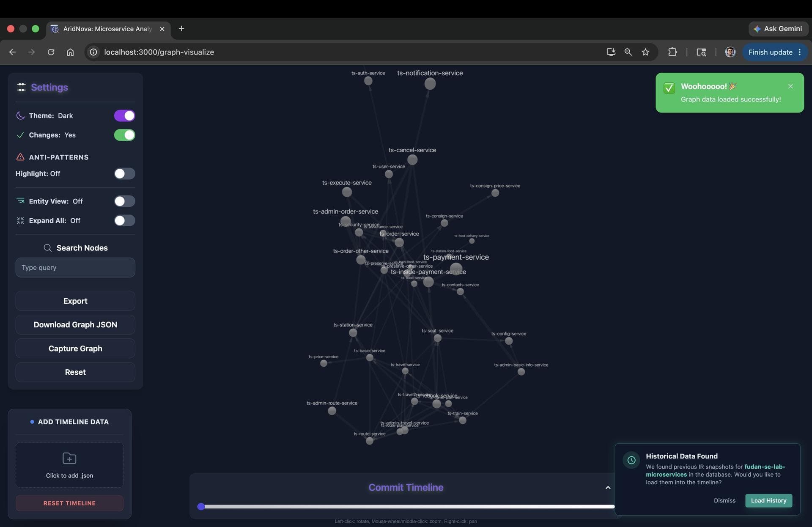Open the profile avatar menu
Screen dimensions: 812x527
click(730, 52)
